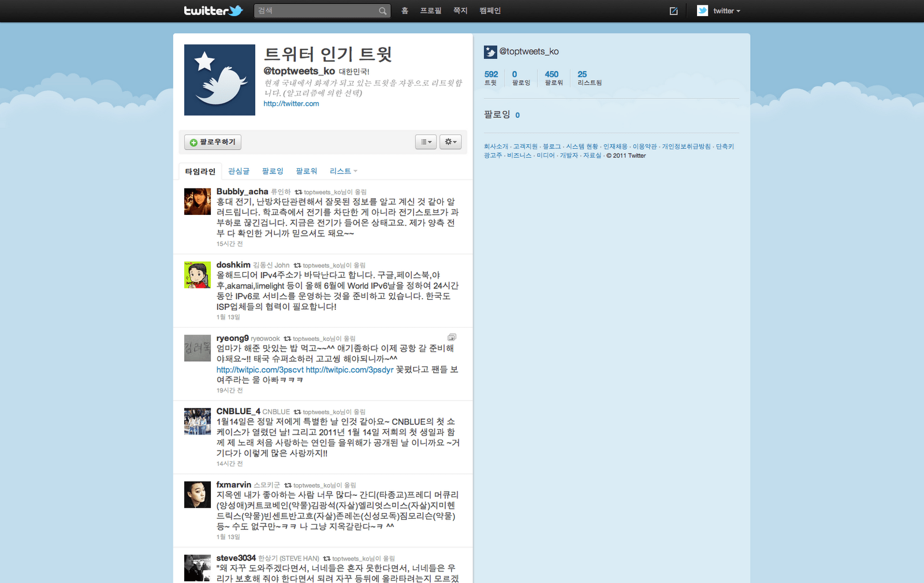Open the http://twitter.com profile link
This screenshot has width=924, height=583.
click(x=291, y=103)
